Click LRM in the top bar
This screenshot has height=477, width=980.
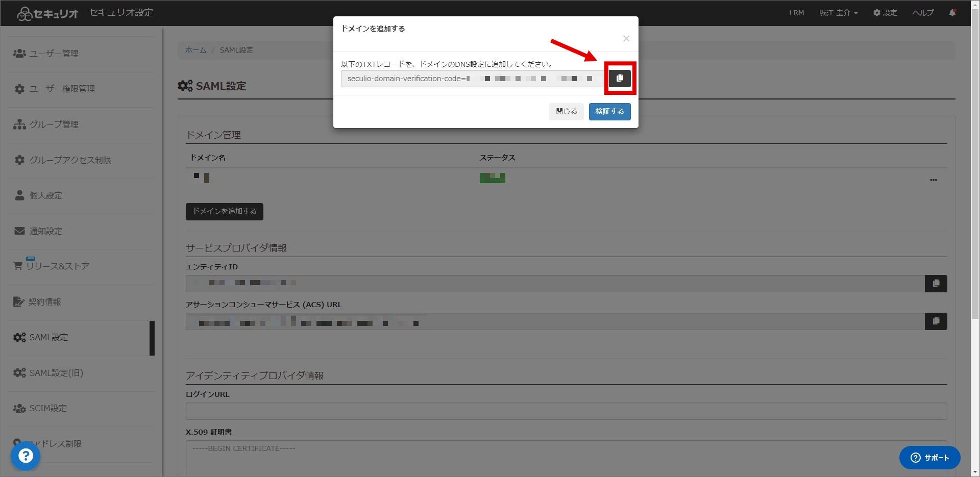(x=796, y=13)
